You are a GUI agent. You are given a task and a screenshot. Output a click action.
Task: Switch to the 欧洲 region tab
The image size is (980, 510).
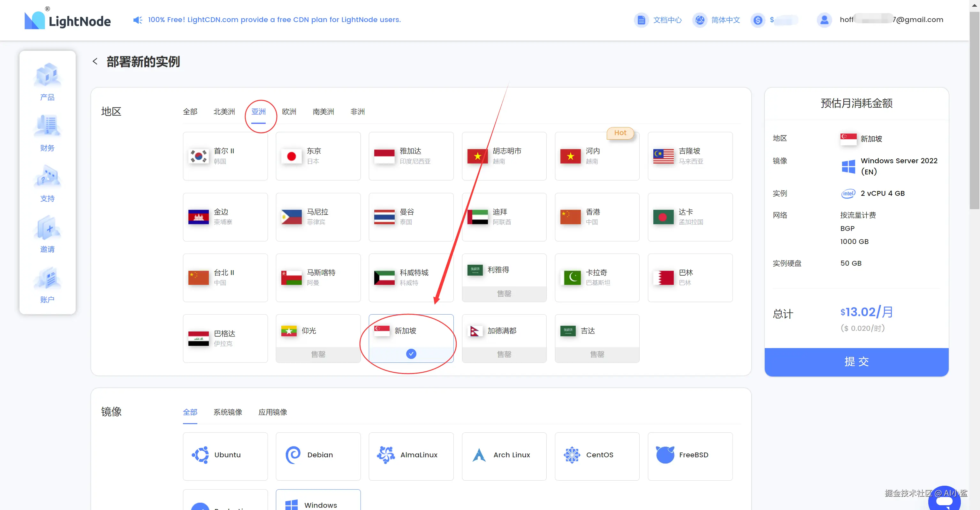[289, 111]
